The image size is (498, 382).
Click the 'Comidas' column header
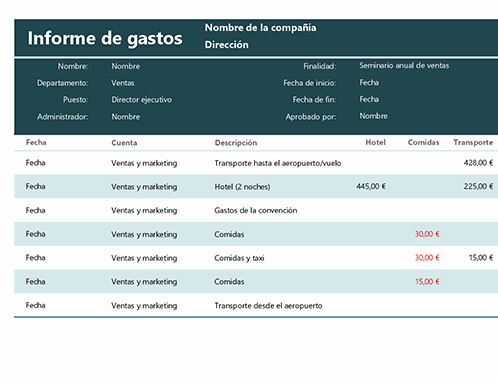pos(423,142)
